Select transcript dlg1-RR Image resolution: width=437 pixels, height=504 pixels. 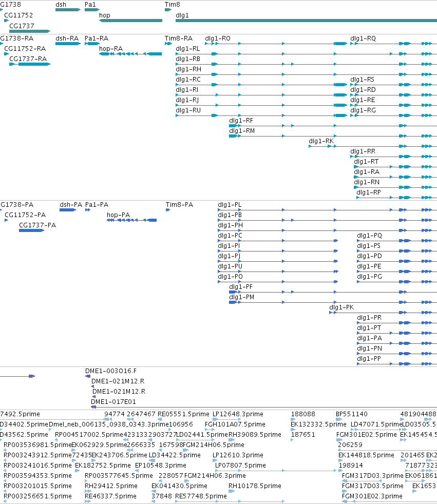click(x=363, y=151)
